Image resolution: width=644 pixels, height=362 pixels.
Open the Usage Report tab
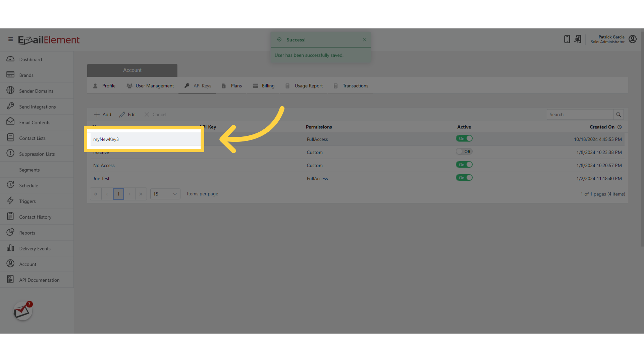304,86
